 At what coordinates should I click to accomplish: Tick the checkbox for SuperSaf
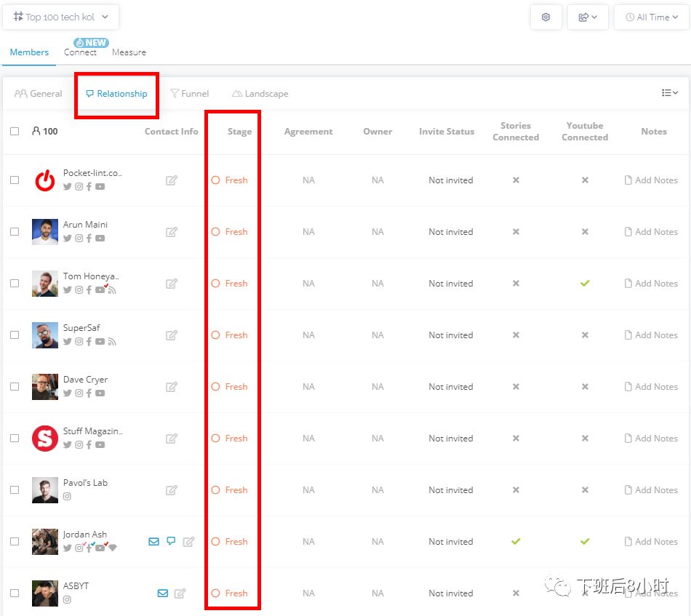[15, 335]
